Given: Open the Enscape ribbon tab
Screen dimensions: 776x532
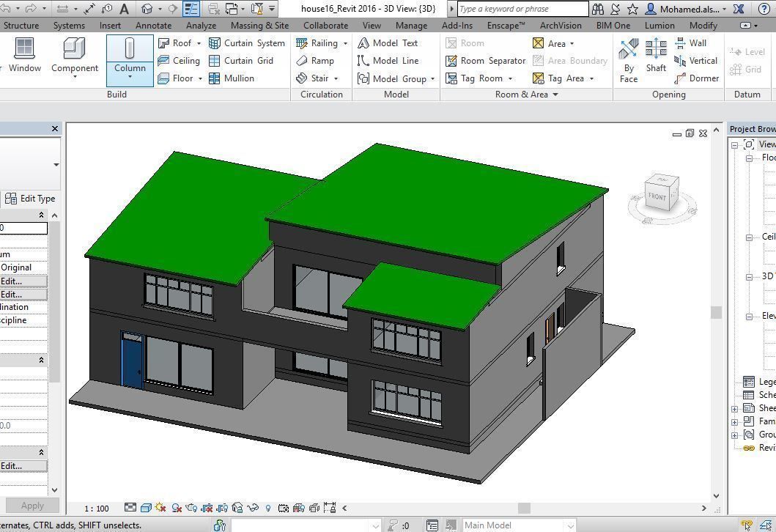Looking at the screenshot, I should coord(506,25).
